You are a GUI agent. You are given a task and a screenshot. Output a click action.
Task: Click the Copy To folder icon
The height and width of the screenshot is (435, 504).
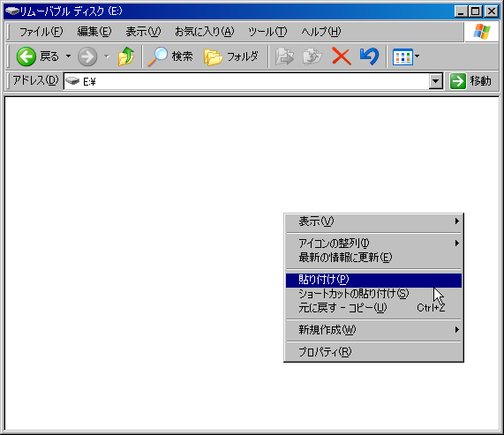pyautogui.click(x=312, y=56)
